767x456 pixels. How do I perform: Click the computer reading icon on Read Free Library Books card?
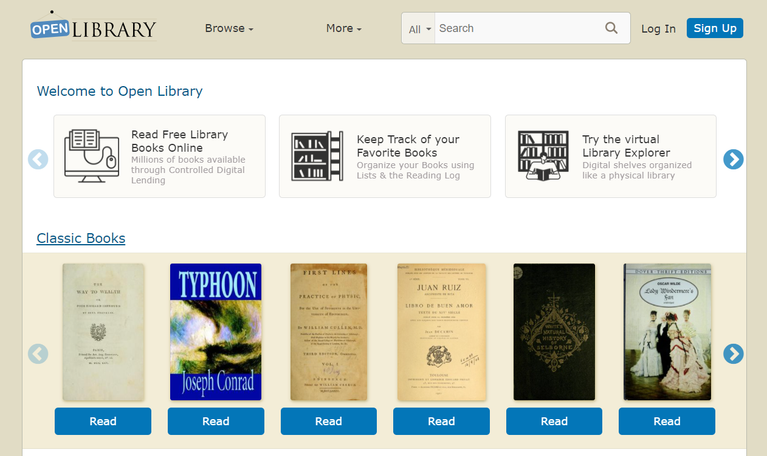tap(91, 156)
